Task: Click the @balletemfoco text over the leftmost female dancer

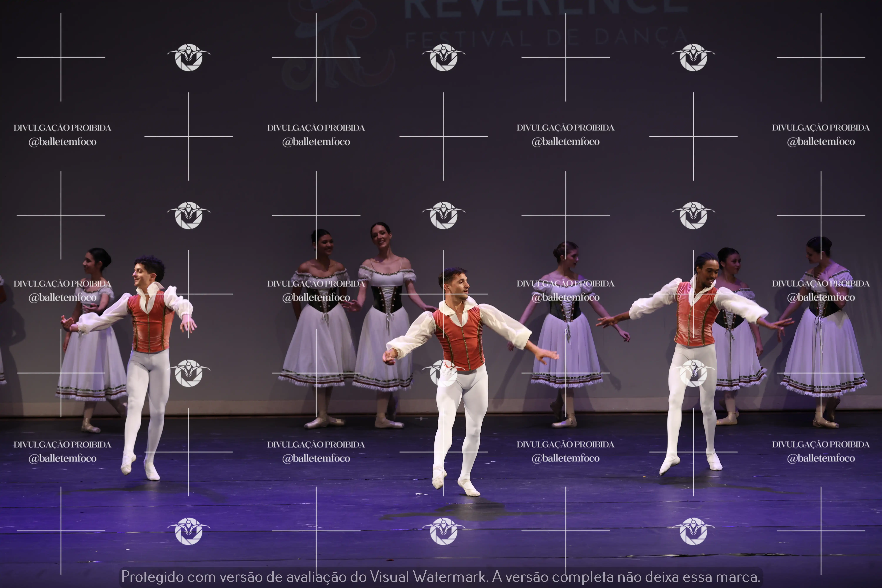Action: click(x=62, y=297)
